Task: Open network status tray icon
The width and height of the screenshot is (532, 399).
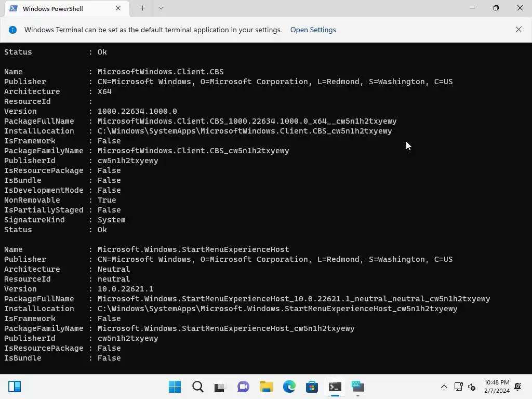Action: (458, 387)
